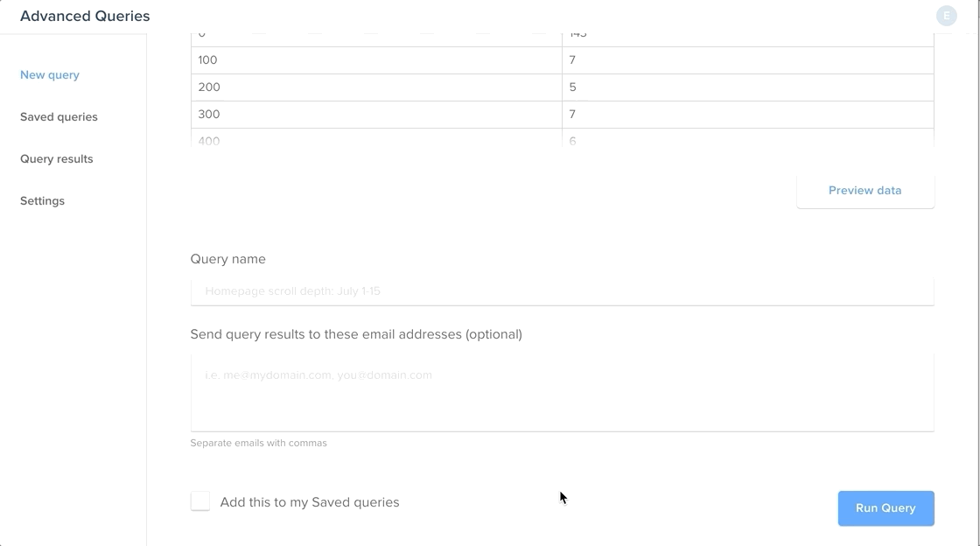Click the Advanced Queries header title
Viewport: 980px width, 546px height.
coord(85,16)
